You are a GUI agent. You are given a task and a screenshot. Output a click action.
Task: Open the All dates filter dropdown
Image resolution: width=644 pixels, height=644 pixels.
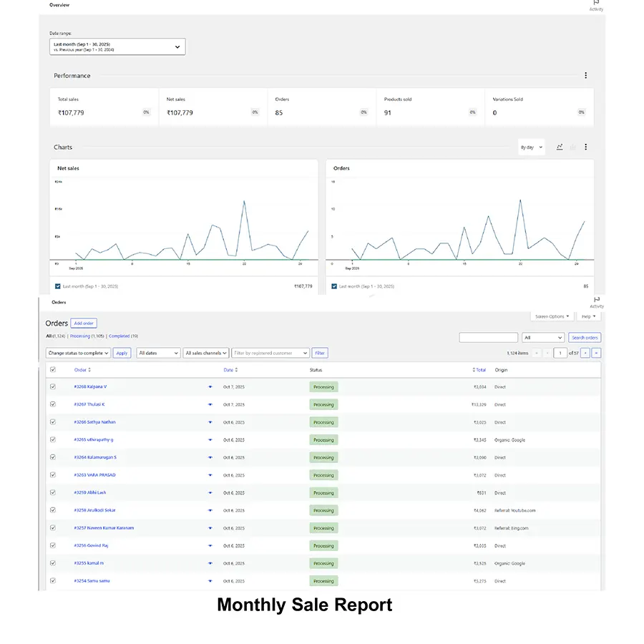(x=158, y=353)
